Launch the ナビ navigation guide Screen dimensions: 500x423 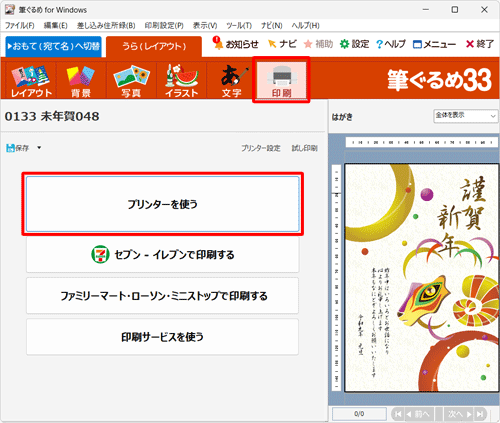[x=282, y=44]
